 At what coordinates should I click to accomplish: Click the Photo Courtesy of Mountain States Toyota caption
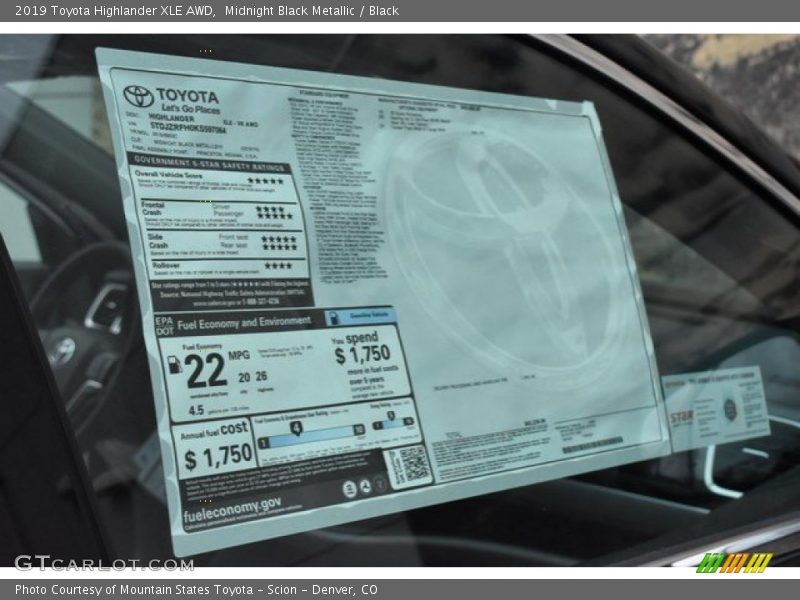(196, 590)
